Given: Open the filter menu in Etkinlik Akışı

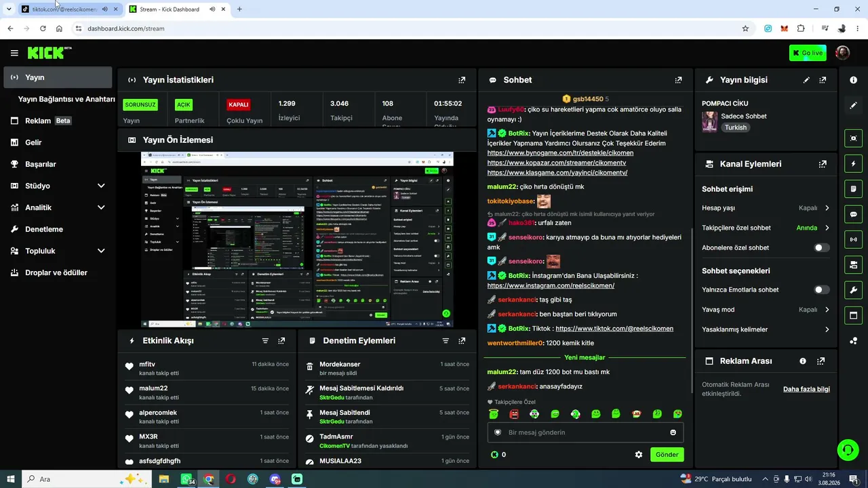Looking at the screenshot, I should (265, 341).
